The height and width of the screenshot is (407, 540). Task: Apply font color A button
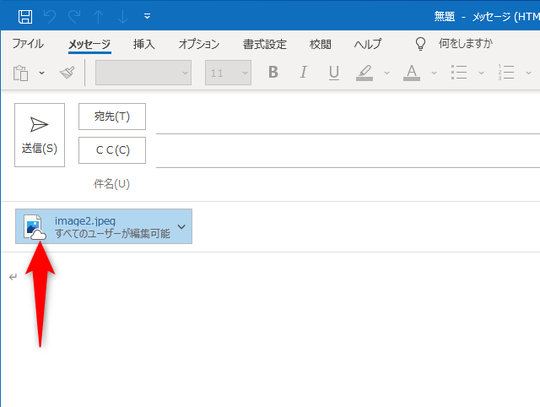click(x=412, y=73)
